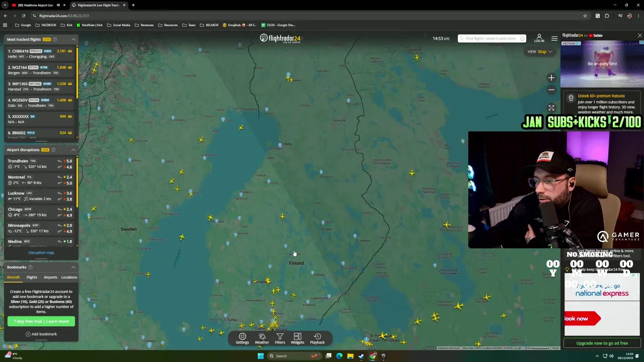The height and width of the screenshot is (362, 644).
Task: Switch to Aircraft bookmarks tab
Action: coord(13,277)
